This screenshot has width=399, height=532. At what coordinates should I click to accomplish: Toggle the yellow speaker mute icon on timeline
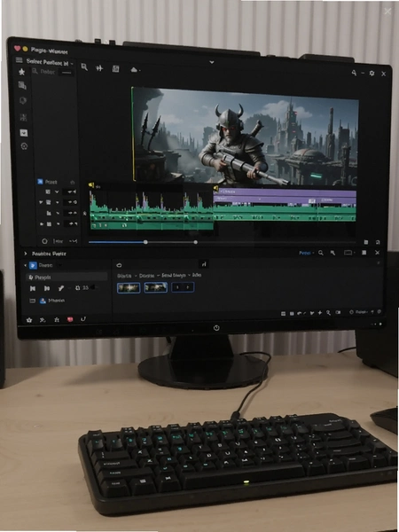point(91,185)
